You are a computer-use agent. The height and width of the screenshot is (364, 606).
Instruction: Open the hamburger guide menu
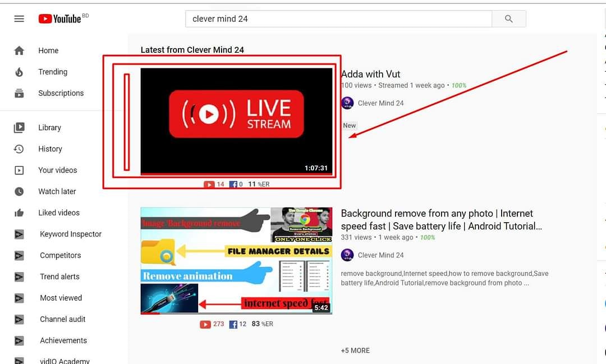tap(19, 19)
